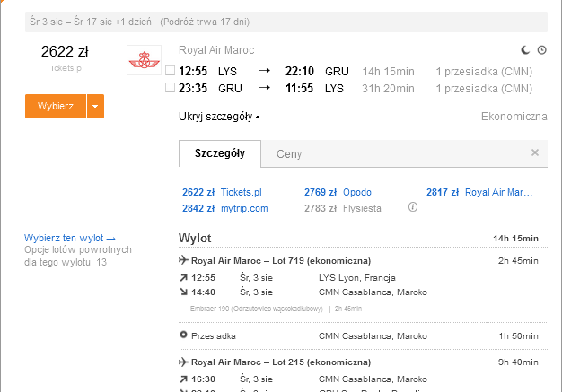This screenshot has width=571, height=392.
Task: Switch to the Ceny tab
Action: point(289,154)
